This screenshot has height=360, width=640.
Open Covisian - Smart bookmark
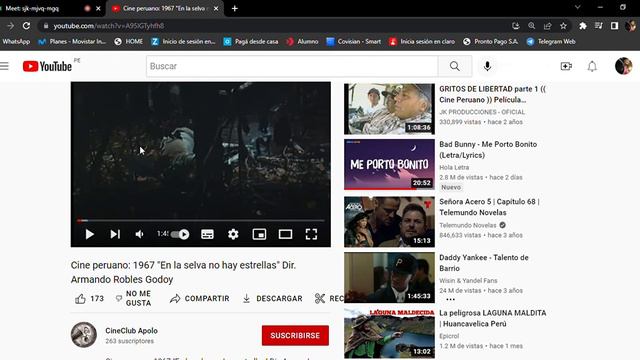(354, 41)
